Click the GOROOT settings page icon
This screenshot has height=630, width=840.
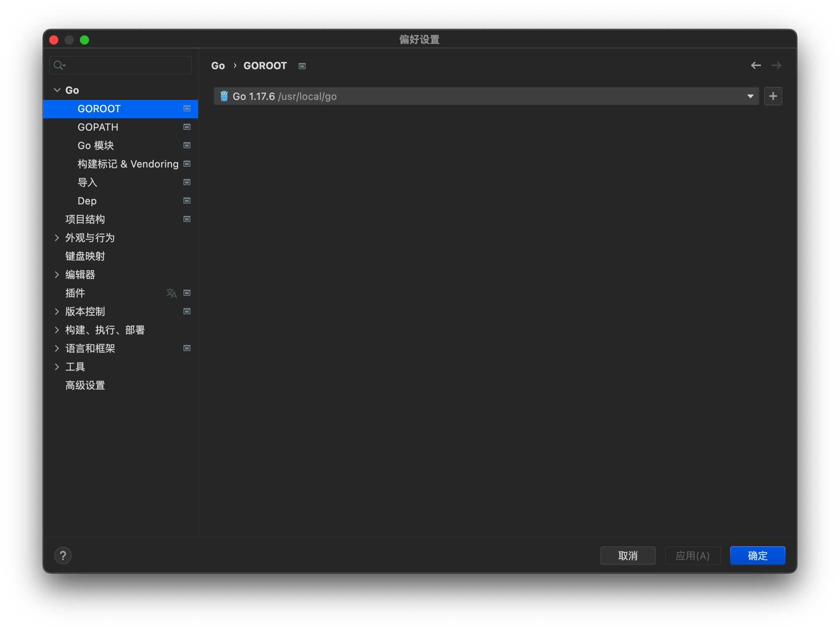[187, 108]
